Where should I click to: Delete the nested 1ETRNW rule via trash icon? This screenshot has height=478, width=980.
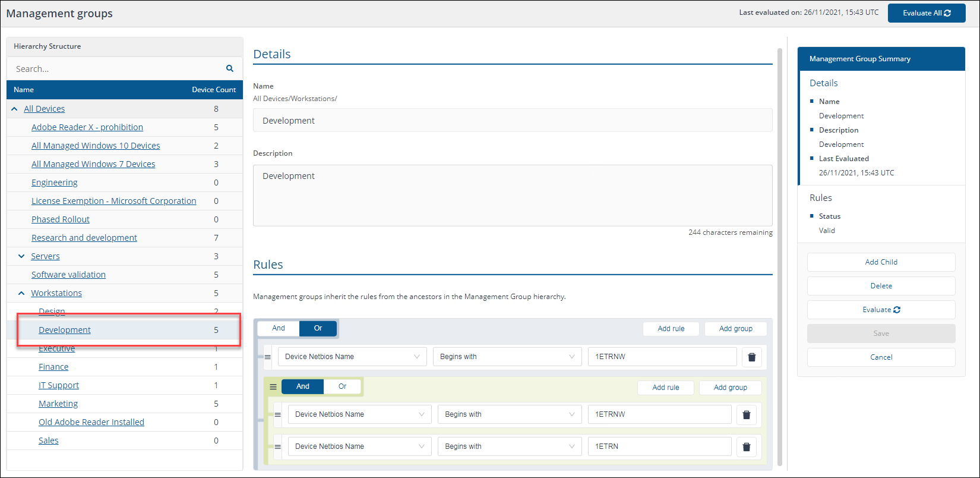point(746,414)
